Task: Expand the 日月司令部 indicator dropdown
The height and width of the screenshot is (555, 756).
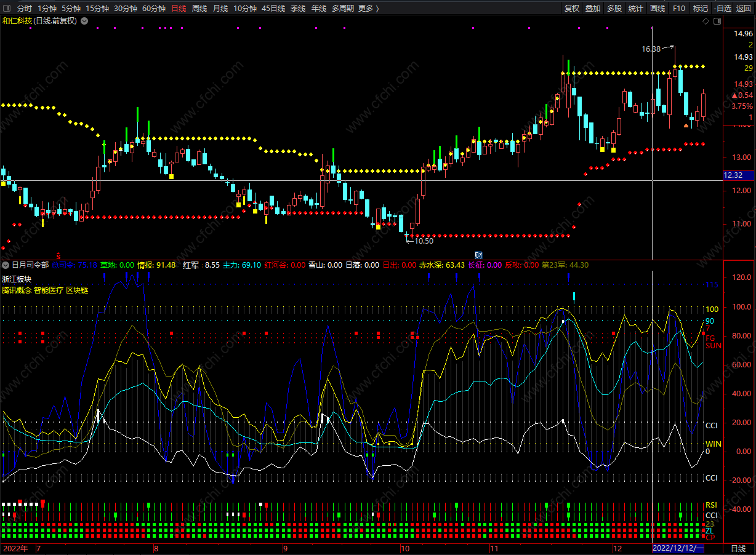Action: click(6, 265)
